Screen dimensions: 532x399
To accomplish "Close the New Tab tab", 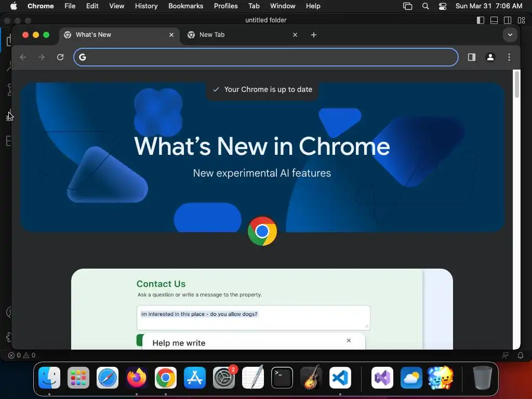I will (295, 35).
